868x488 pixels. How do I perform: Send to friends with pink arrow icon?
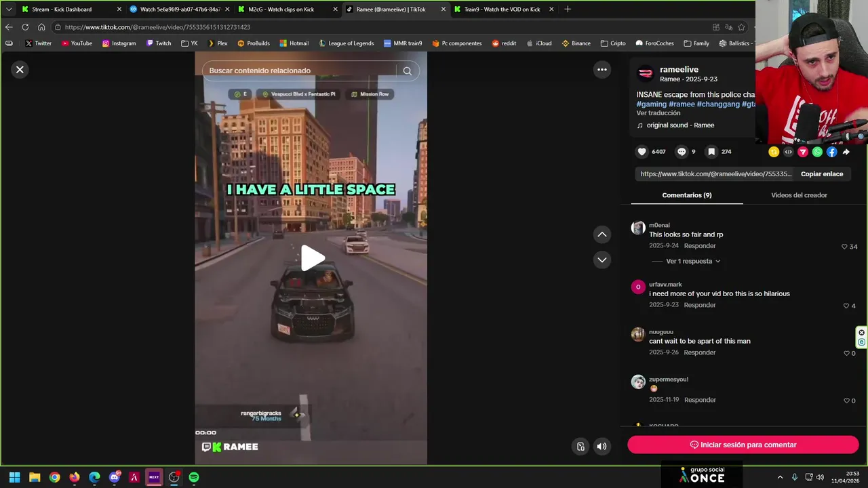pos(803,152)
